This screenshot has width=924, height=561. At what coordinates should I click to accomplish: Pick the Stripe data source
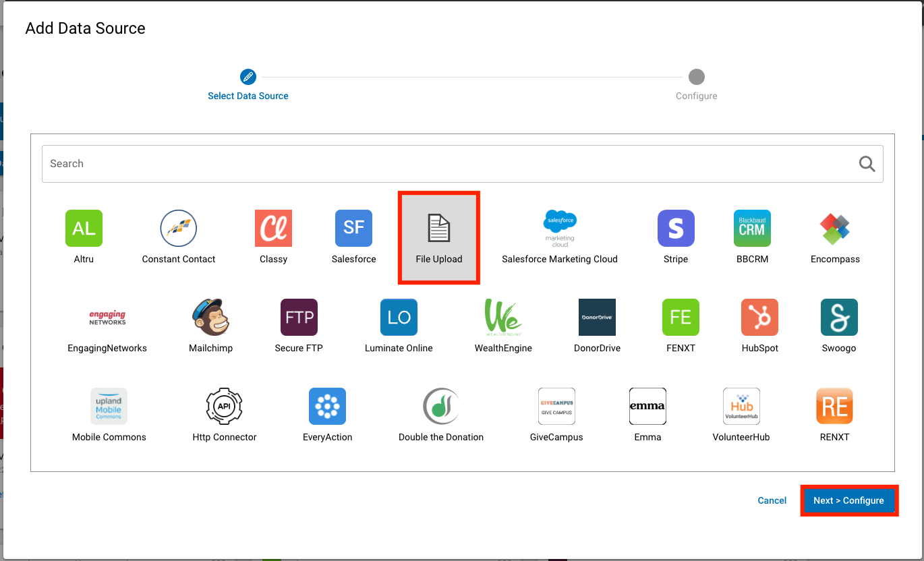click(676, 228)
